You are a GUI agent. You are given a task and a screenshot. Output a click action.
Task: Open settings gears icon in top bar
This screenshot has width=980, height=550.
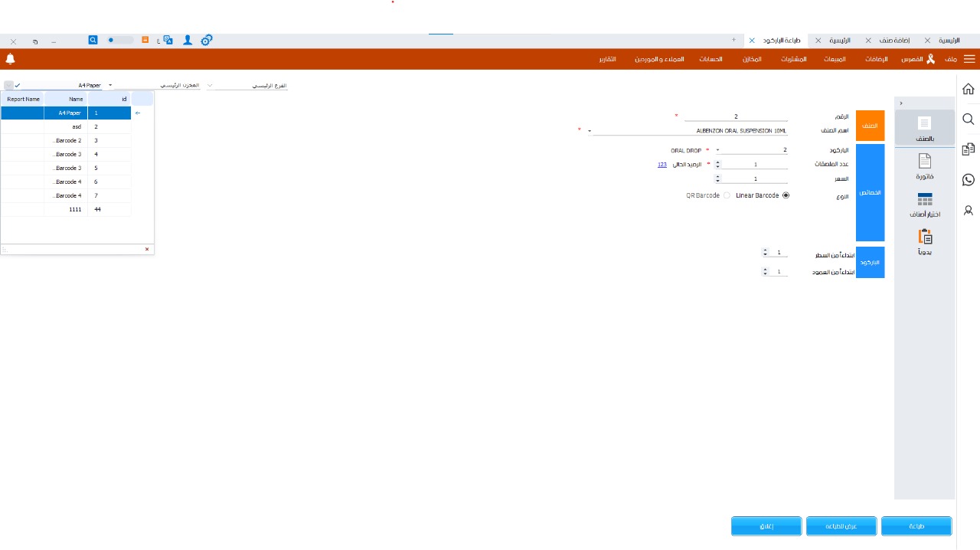click(206, 40)
